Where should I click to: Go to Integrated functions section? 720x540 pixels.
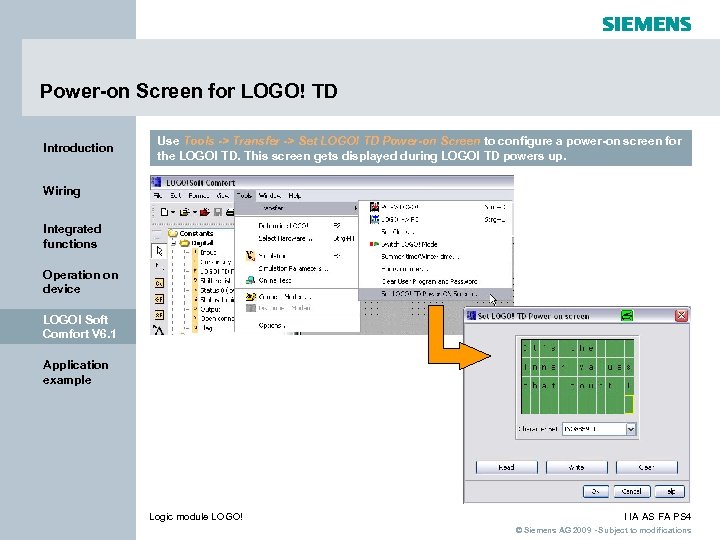coord(72,236)
